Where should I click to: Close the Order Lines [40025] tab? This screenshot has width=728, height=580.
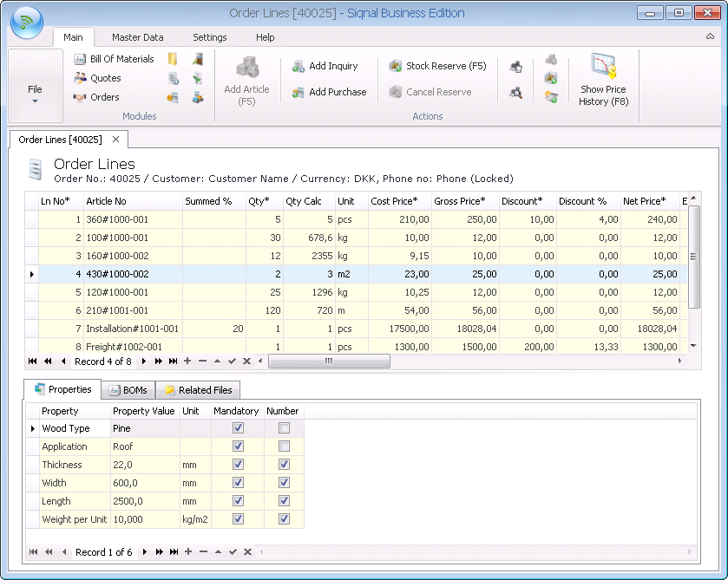coord(115,139)
